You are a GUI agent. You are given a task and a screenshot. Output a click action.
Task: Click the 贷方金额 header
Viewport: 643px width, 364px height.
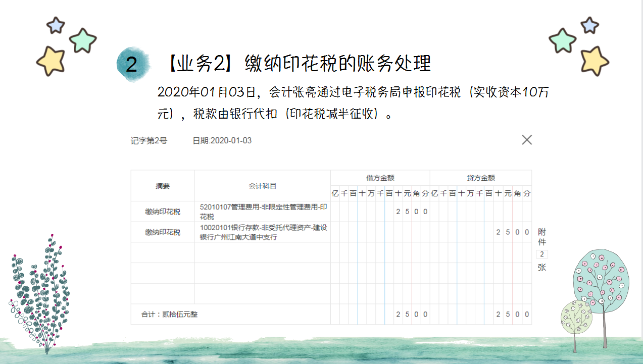point(481,178)
